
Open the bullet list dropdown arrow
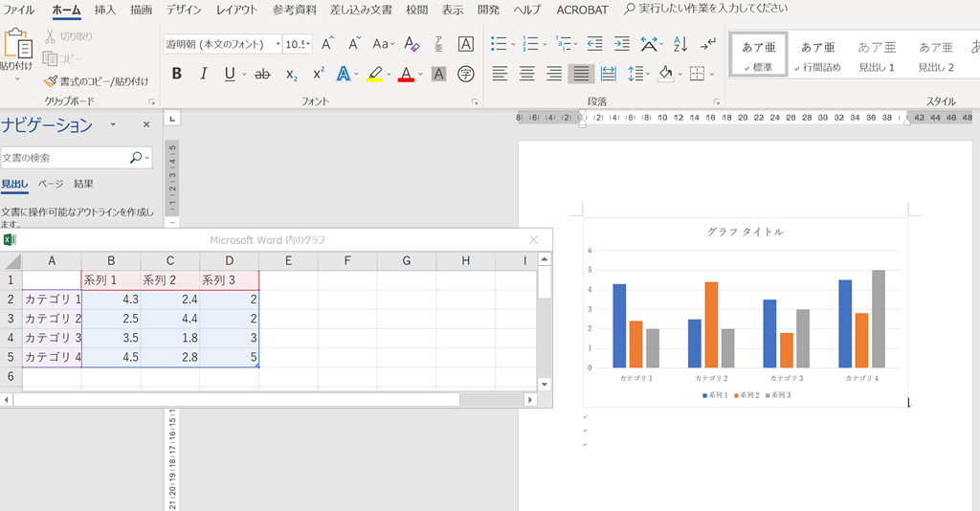514,44
